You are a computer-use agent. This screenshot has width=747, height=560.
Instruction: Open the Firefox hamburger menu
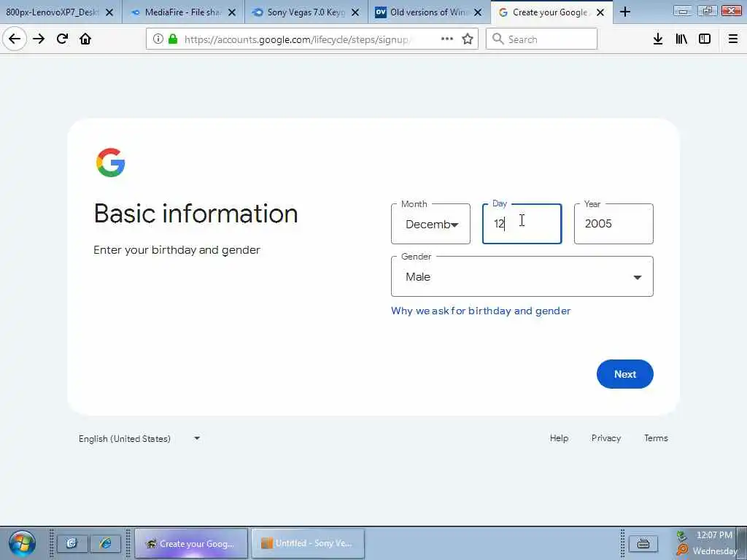(733, 39)
